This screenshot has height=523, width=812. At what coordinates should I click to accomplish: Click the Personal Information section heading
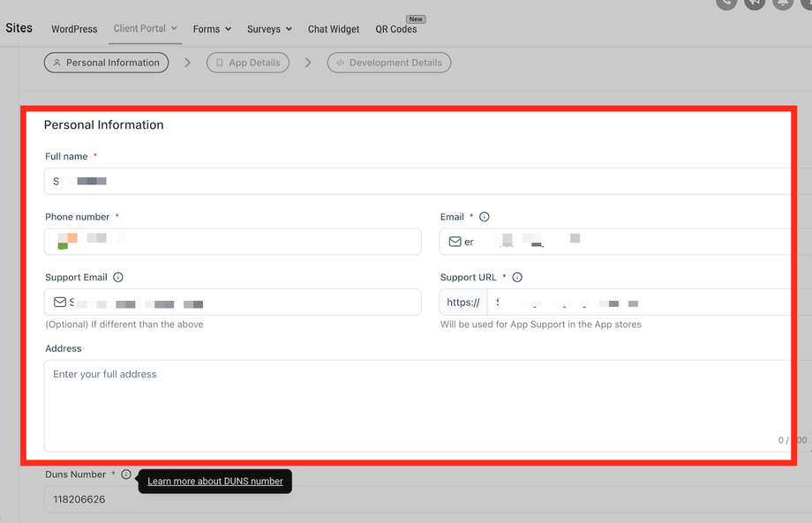103,124
